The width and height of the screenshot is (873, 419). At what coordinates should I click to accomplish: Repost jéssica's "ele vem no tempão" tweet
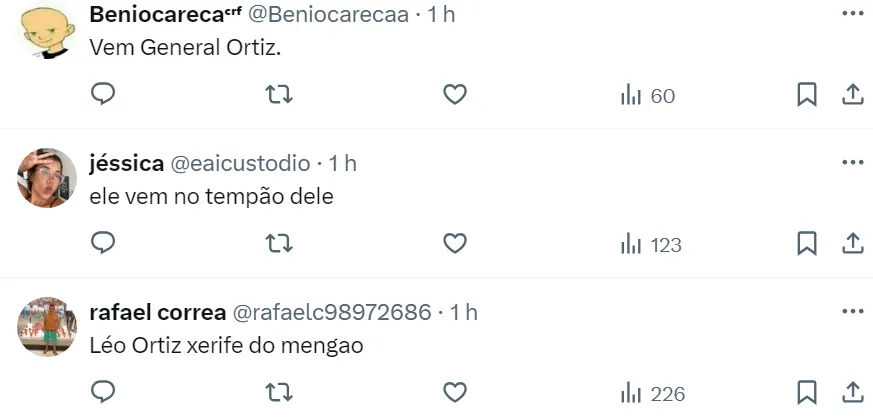coord(278,243)
